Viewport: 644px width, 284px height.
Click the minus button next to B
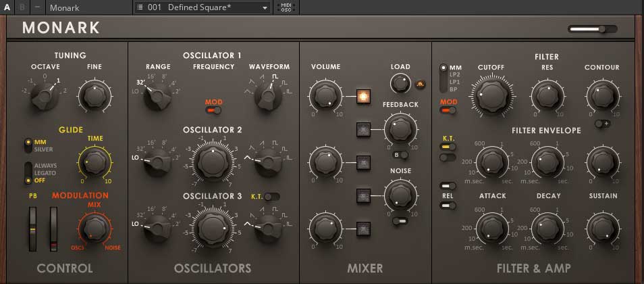tap(37, 7)
